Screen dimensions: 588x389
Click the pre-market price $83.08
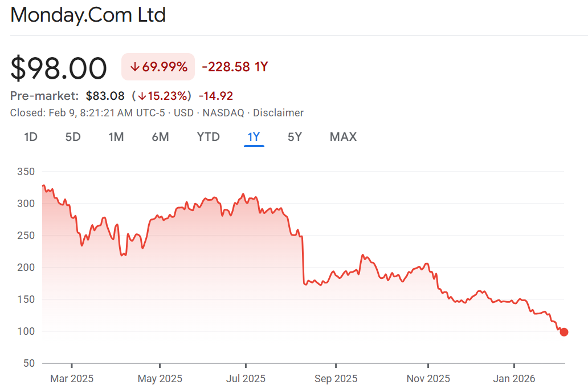pyautogui.click(x=105, y=96)
